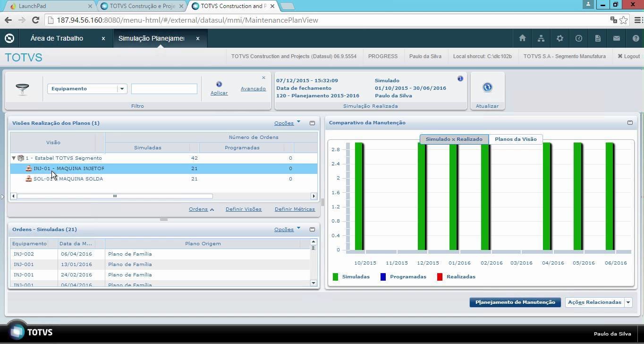
Task: Click the Programadas column header
Action: click(242, 147)
